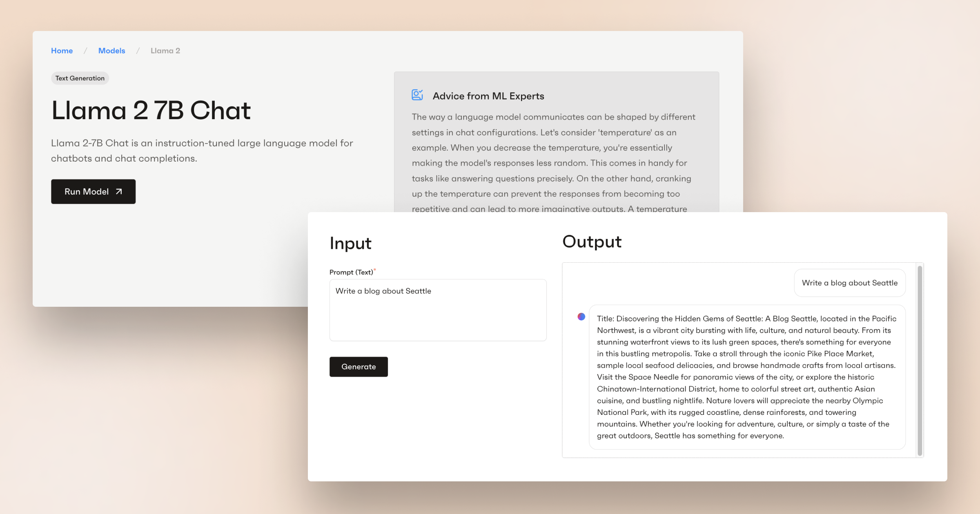Click the breadcrumb separator after Home

tap(86, 51)
